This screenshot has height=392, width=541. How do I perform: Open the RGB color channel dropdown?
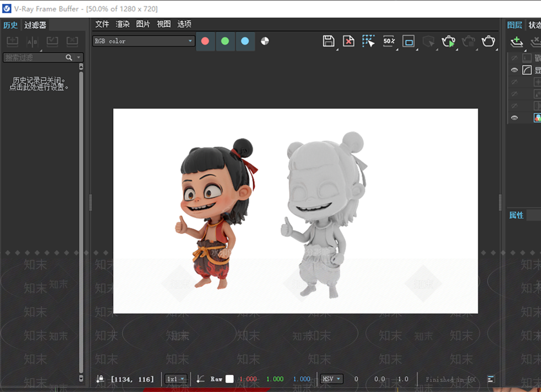[x=144, y=41]
